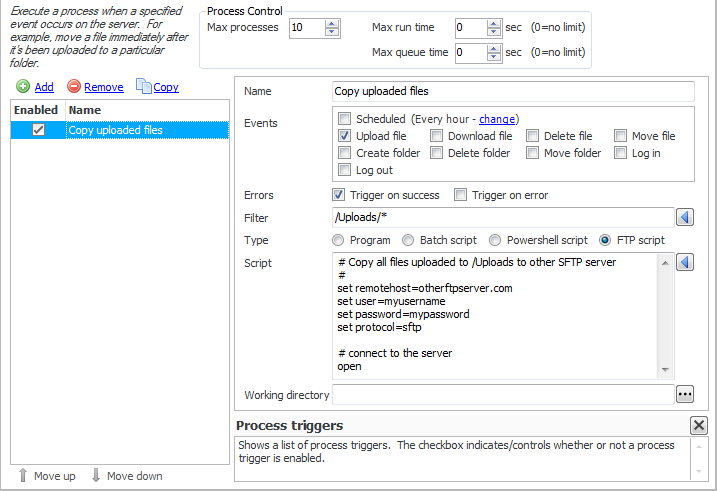The image size is (717, 491).
Task: Close the Process triggers help panel
Action: coord(699,425)
